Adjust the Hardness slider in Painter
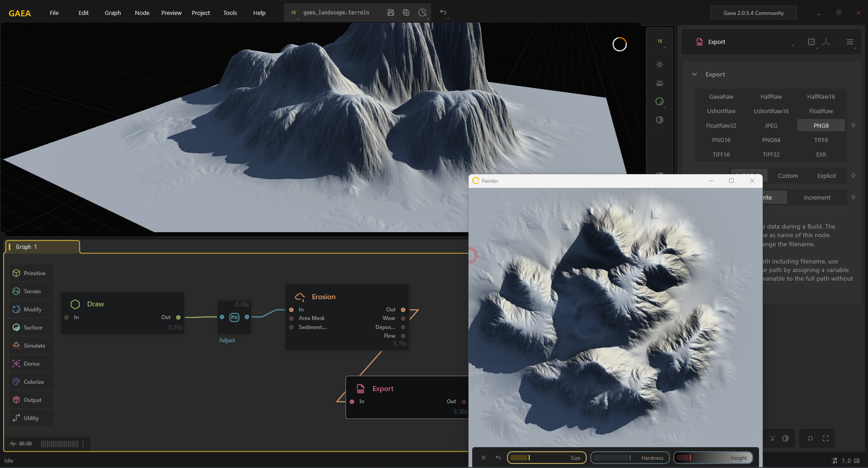Screen dimensions: 868x468 click(x=629, y=458)
